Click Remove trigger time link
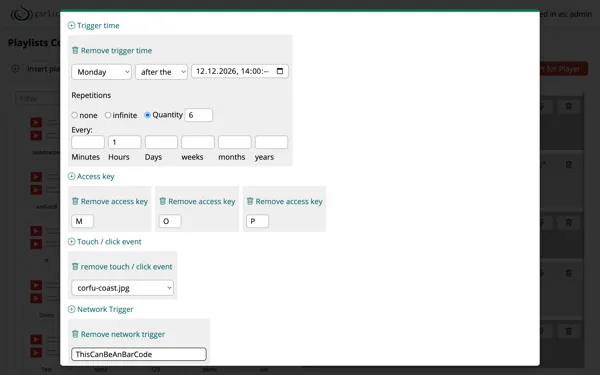 pyautogui.click(x=112, y=51)
